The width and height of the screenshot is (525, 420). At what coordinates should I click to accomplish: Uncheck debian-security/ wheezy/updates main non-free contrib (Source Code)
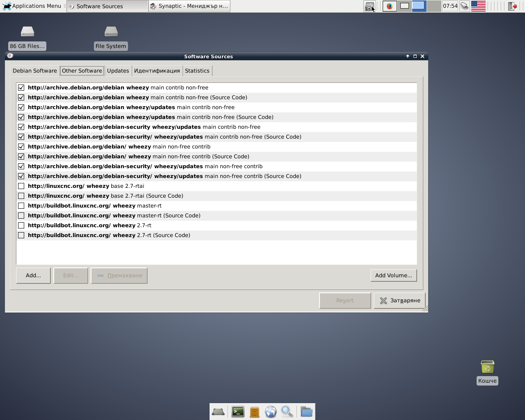coord(21,176)
